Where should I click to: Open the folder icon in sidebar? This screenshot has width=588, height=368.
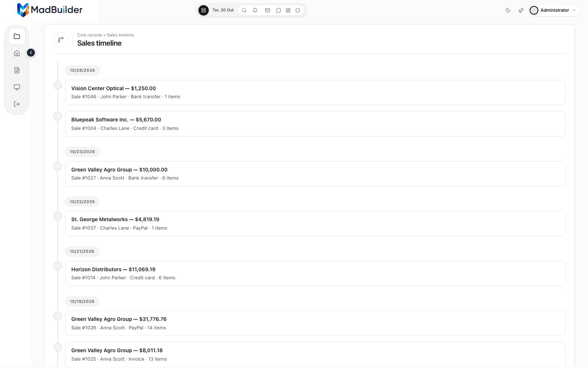(17, 36)
